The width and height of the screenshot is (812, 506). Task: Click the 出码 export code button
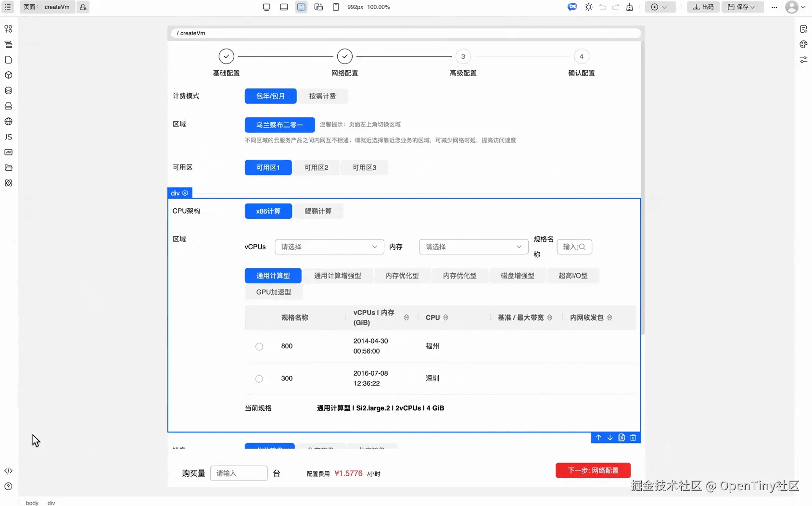click(x=703, y=7)
